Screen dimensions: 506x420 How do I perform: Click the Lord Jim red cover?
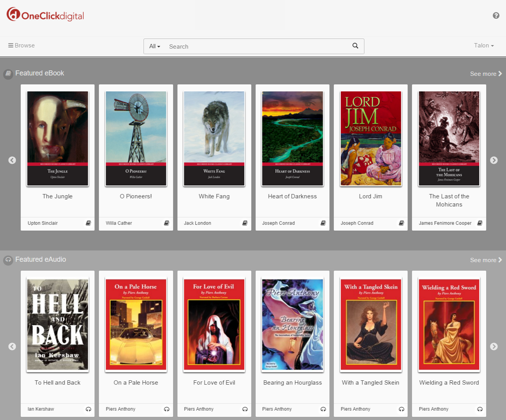(x=371, y=138)
